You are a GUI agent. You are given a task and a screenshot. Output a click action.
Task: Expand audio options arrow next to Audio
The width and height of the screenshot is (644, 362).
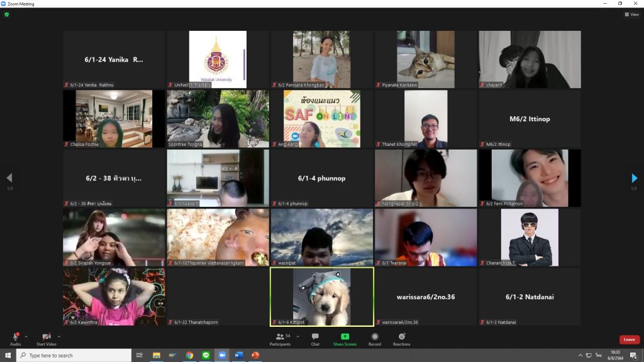tap(26, 336)
